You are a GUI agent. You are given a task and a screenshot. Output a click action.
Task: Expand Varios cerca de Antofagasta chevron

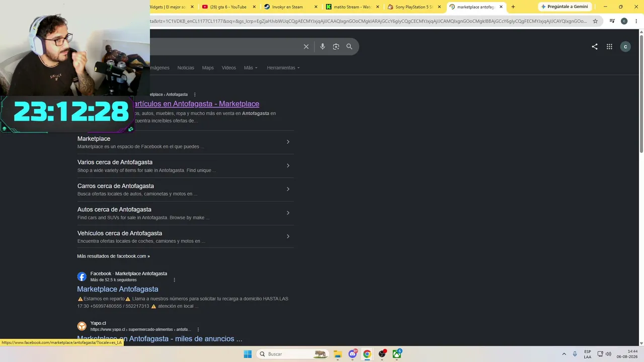pos(288,165)
